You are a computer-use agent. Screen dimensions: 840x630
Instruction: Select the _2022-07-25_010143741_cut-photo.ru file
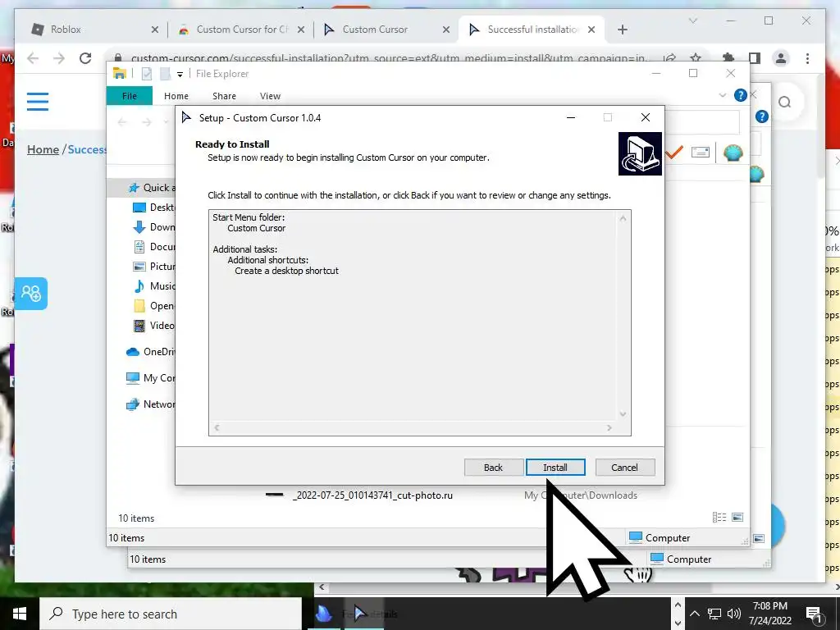point(372,495)
